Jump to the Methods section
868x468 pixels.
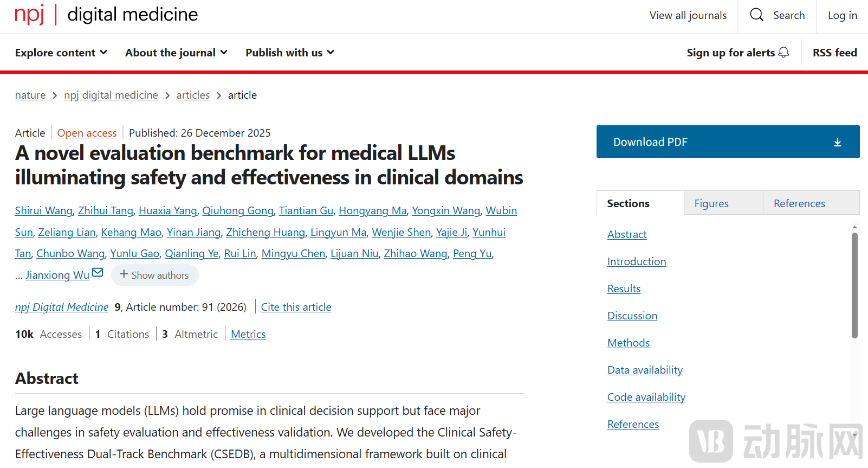pos(628,343)
